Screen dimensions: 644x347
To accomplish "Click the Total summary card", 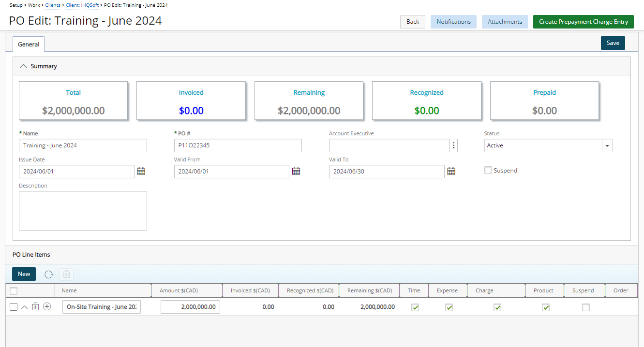I will [73, 101].
